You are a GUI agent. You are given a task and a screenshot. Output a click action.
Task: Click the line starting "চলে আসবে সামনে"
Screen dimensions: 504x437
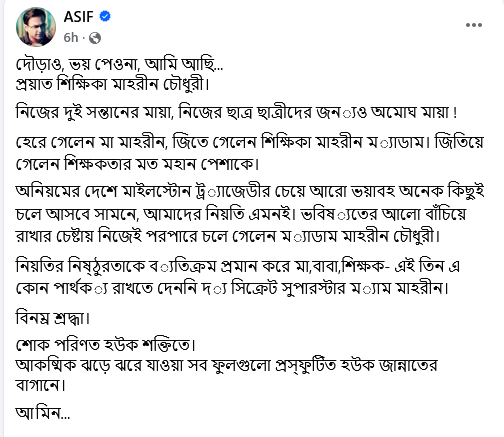pos(241,214)
